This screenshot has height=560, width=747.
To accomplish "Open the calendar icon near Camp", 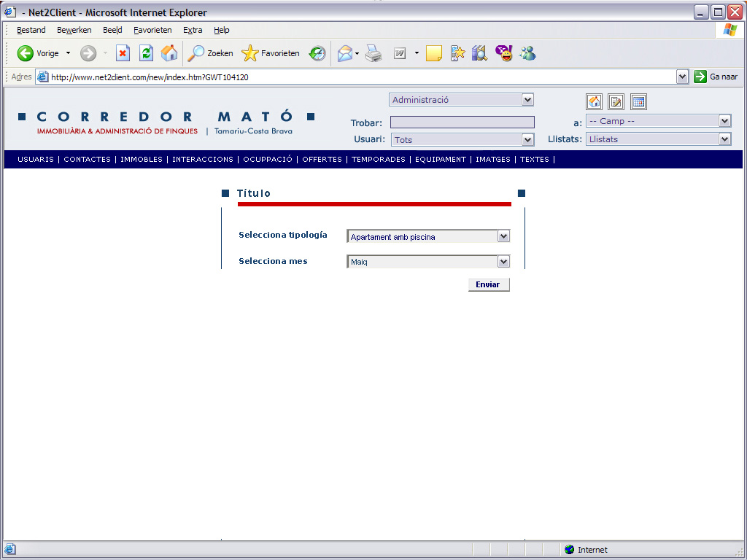I will 638,101.
